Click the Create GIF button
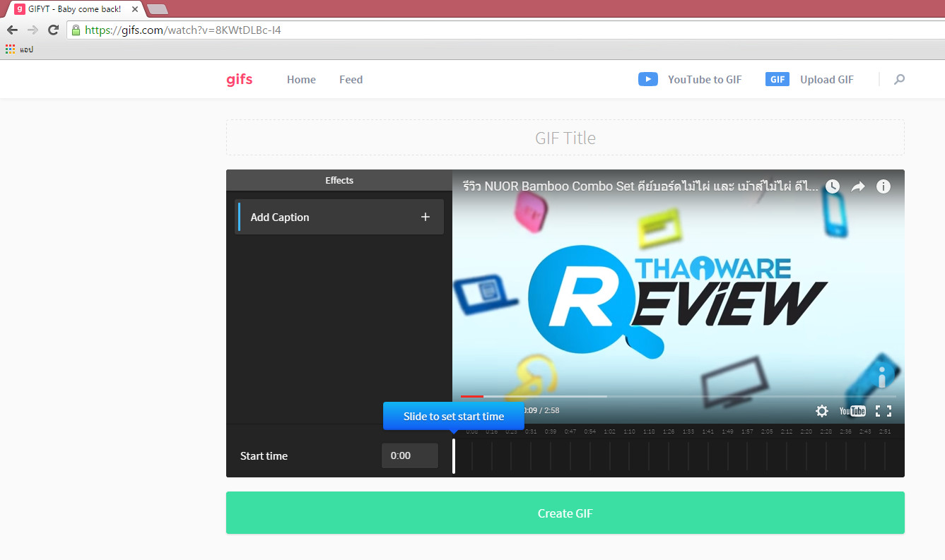The width and height of the screenshot is (945, 560). click(x=565, y=513)
